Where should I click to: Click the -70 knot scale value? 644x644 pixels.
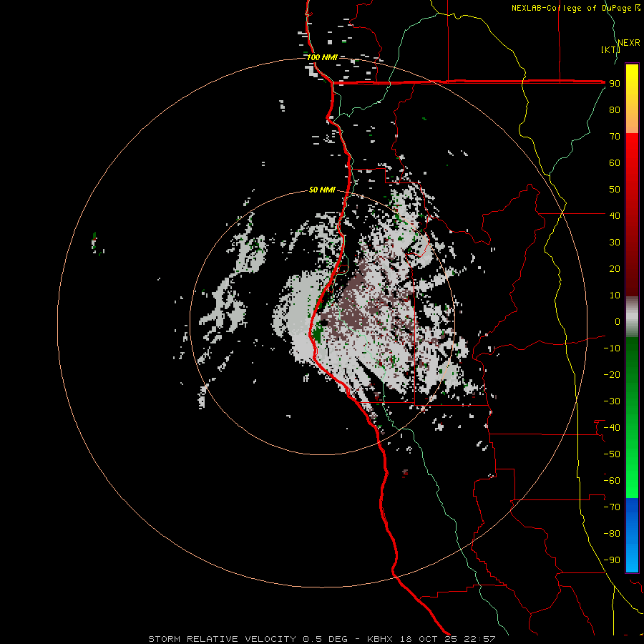click(612, 507)
